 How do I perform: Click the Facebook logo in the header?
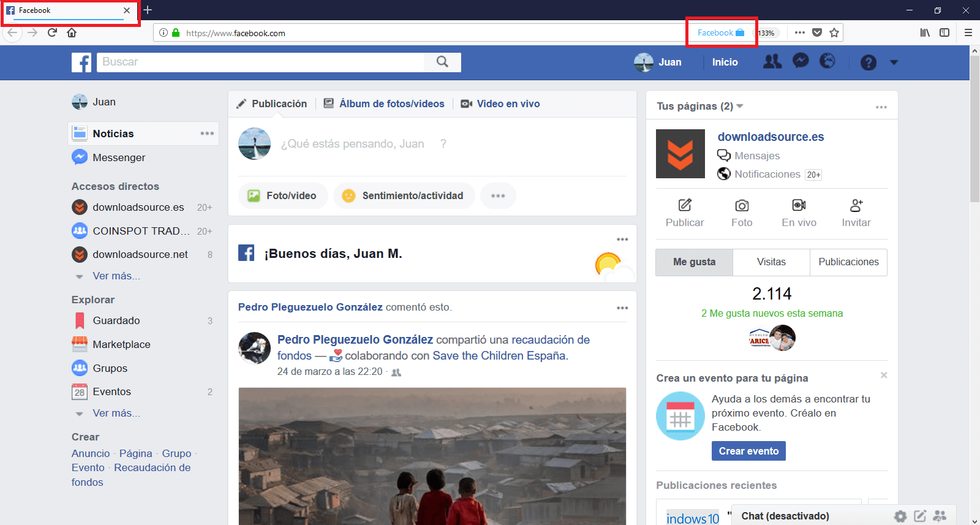coord(81,62)
